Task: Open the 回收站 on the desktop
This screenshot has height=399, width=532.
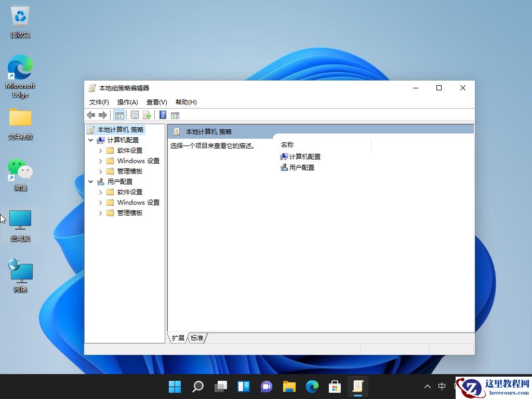Action: tap(20, 21)
